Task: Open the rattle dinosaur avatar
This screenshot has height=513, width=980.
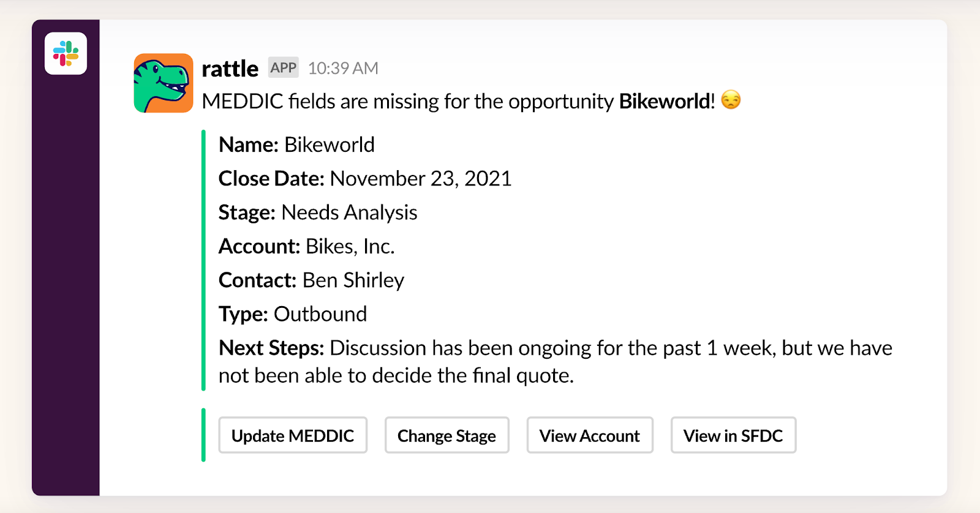Action: 164,83
